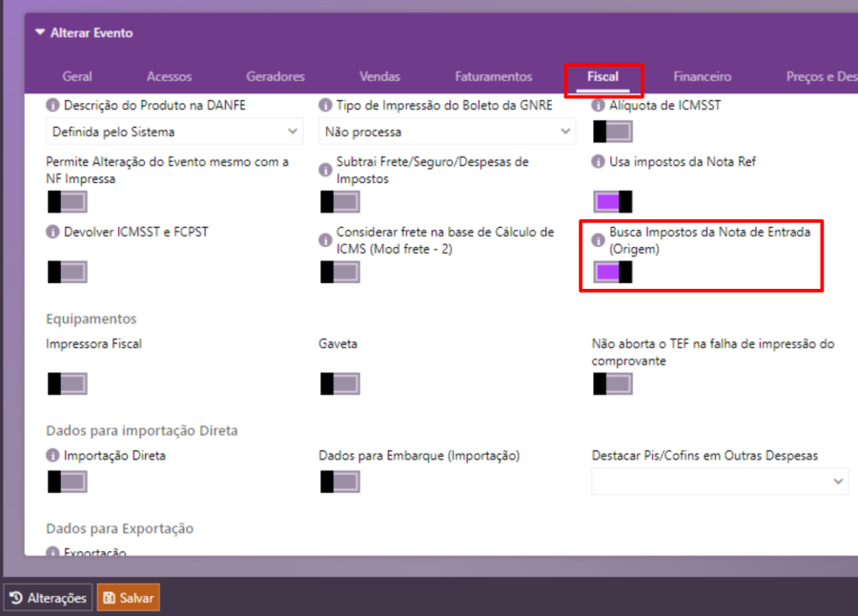858x616 pixels.
Task: Toggle Dados para Embarque (Importação) switch
Action: pos(339,482)
